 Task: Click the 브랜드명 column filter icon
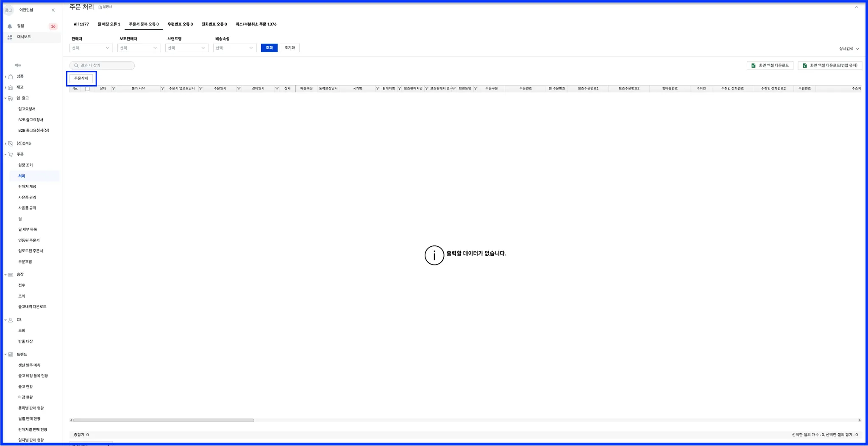[476, 89]
